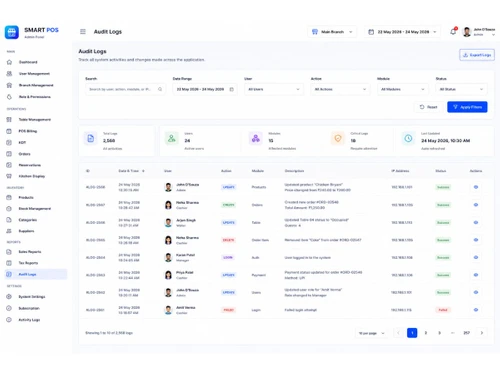Click the POS Billing icon

[9, 131]
